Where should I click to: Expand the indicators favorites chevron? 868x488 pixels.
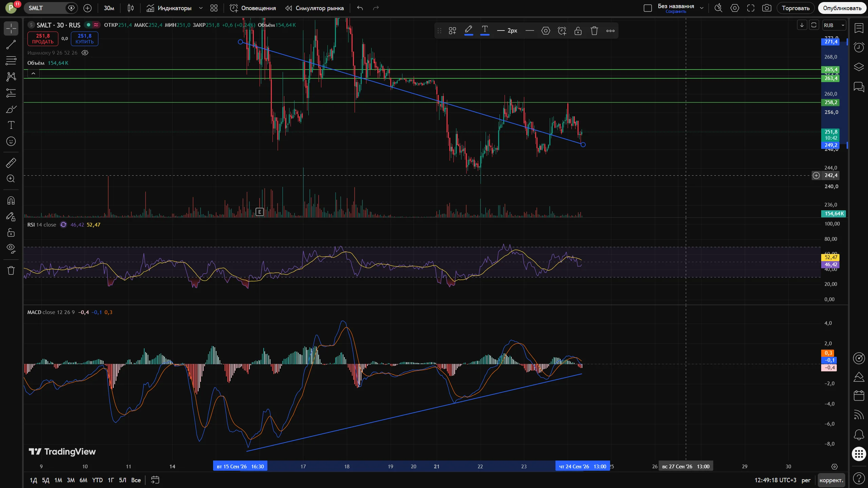201,8
